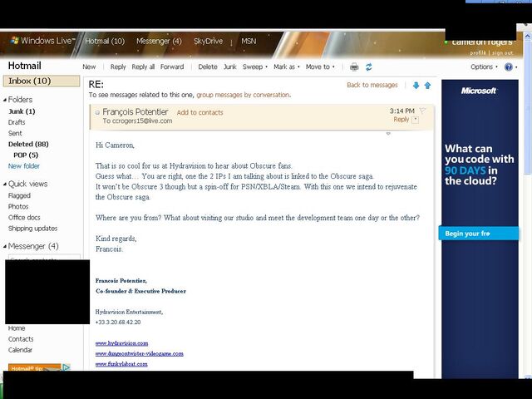Flag this message with flag icon
Viewport: 532px width, 399px height.
[422, 111]
